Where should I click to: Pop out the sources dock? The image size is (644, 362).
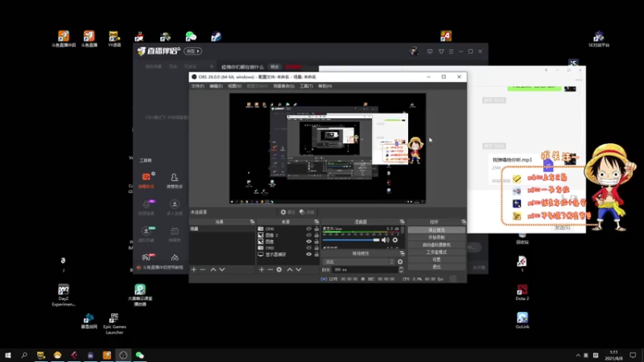pos(316,222)
